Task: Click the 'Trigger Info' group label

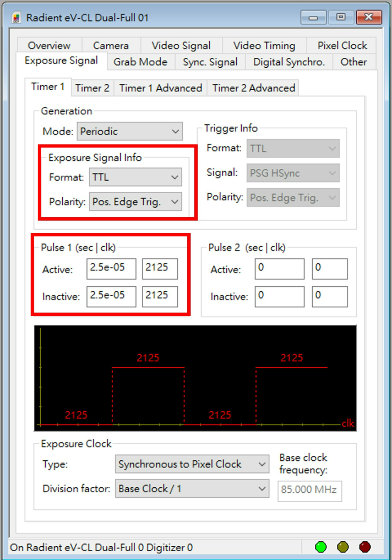Action: coord(231,128)
